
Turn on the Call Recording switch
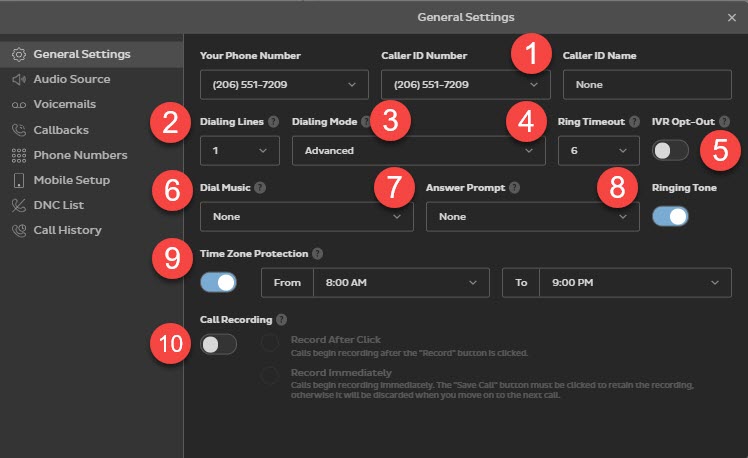[x=219, y=345]
